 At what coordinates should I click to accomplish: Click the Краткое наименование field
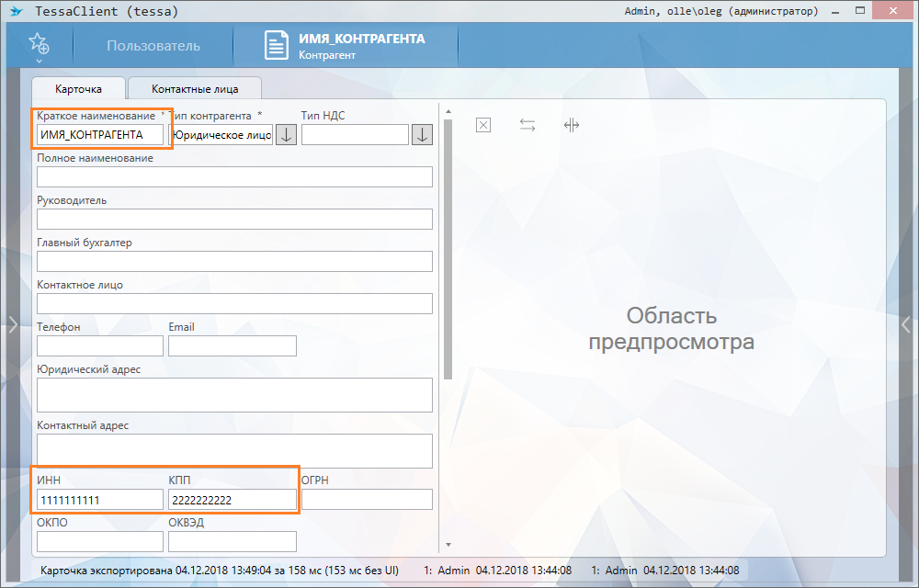tap(100, 135)
